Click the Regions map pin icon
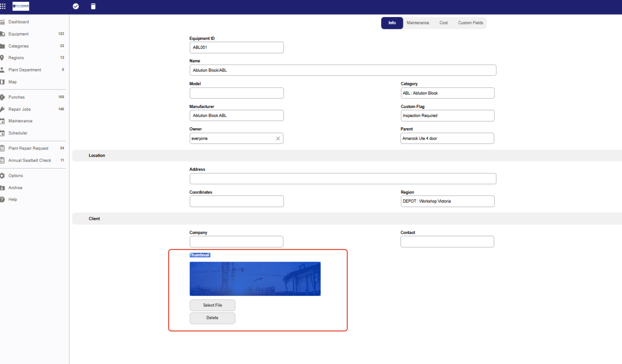 click(x=2, y=58)
